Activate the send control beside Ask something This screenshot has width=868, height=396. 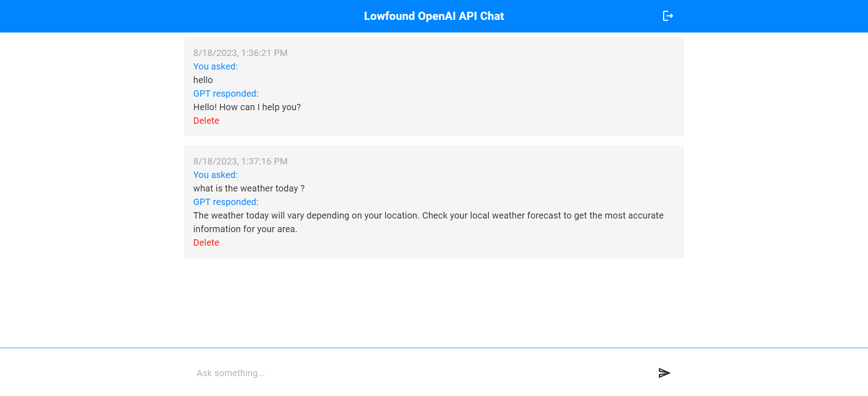[x=664, y=373]
